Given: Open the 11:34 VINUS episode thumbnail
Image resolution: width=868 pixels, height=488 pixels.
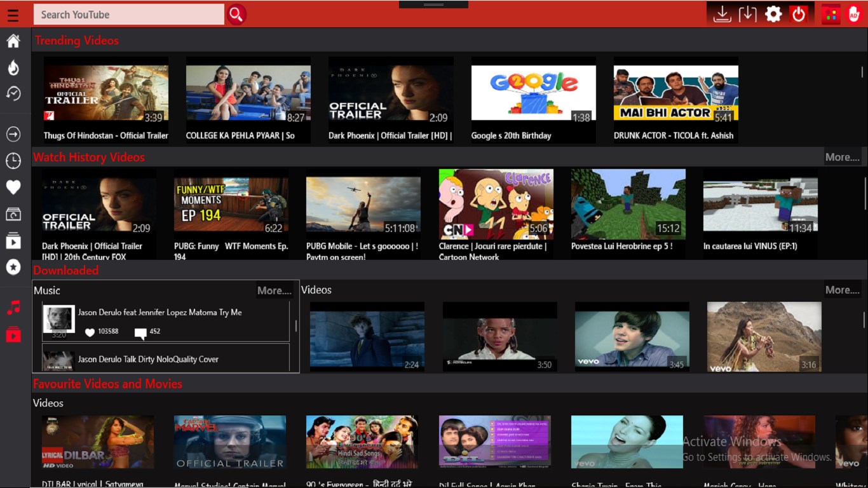Looking at the screenshot, I should (x=761, y=205).
